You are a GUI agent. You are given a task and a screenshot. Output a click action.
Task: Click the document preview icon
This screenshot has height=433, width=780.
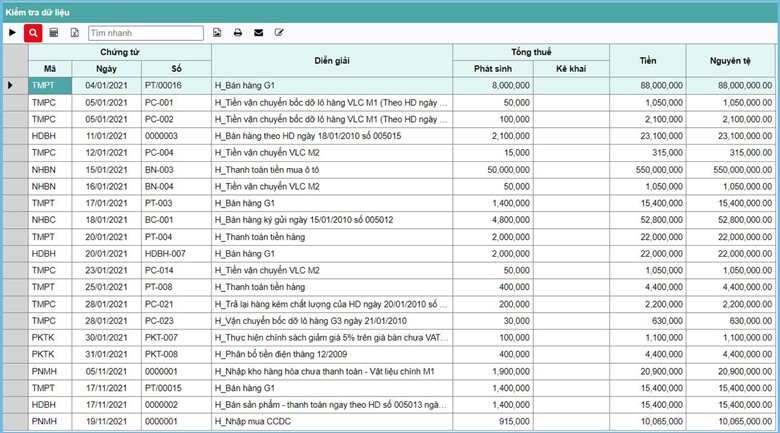(217, 33)
